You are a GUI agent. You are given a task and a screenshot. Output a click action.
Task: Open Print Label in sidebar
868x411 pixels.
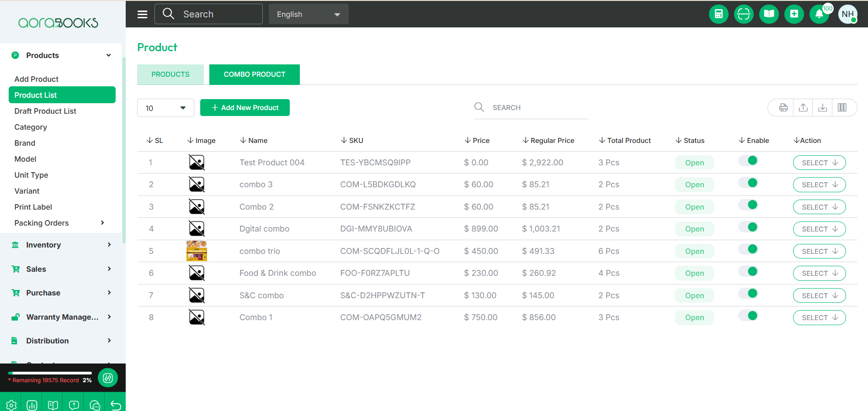click(33, 207)
